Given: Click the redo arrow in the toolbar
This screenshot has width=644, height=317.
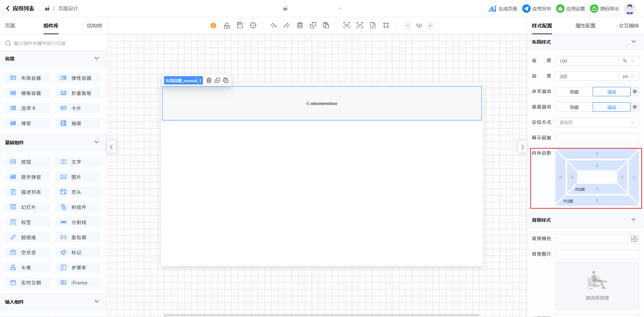Looking at the screenshot, I should tap(287, 25).
